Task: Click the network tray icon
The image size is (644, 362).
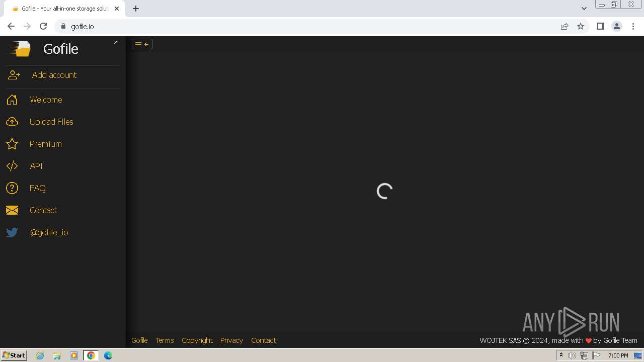Action: point(584,355)
